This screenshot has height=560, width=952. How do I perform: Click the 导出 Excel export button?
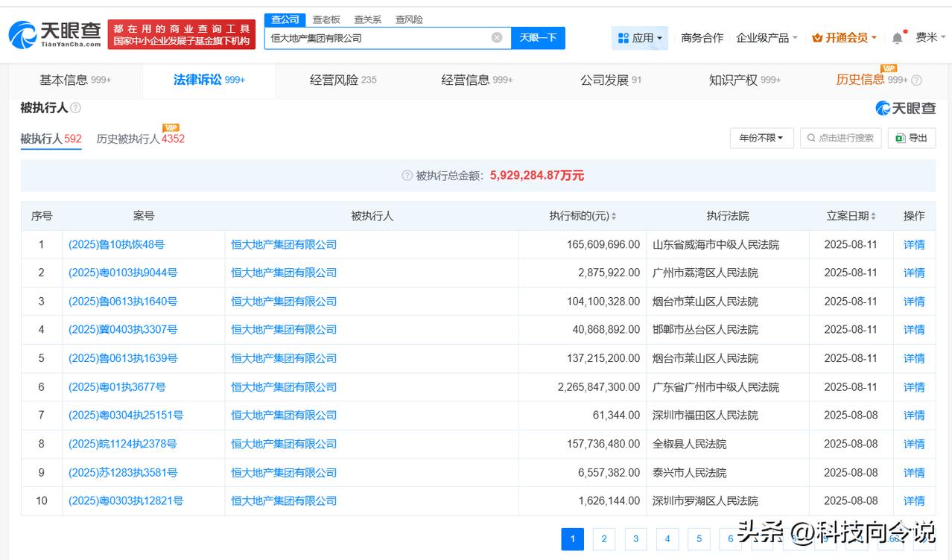[912, 138]
